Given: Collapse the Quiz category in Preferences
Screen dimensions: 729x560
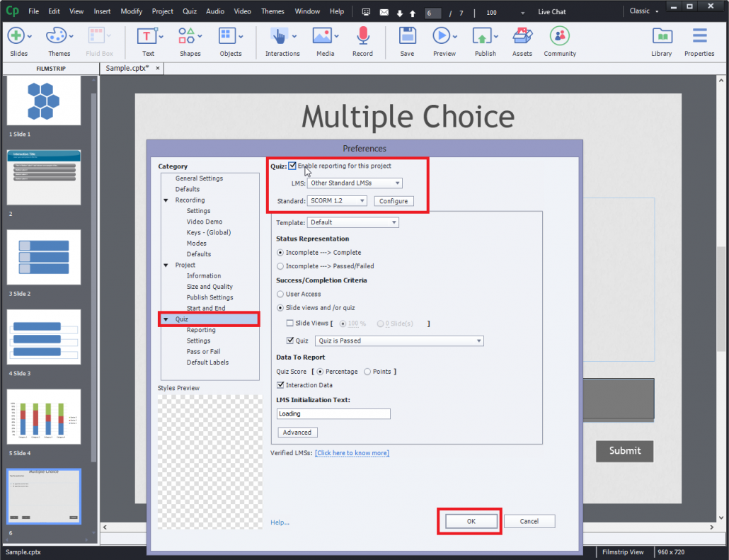Looking at the screenshot, I should pyautogui.click(x=166, y=319).
